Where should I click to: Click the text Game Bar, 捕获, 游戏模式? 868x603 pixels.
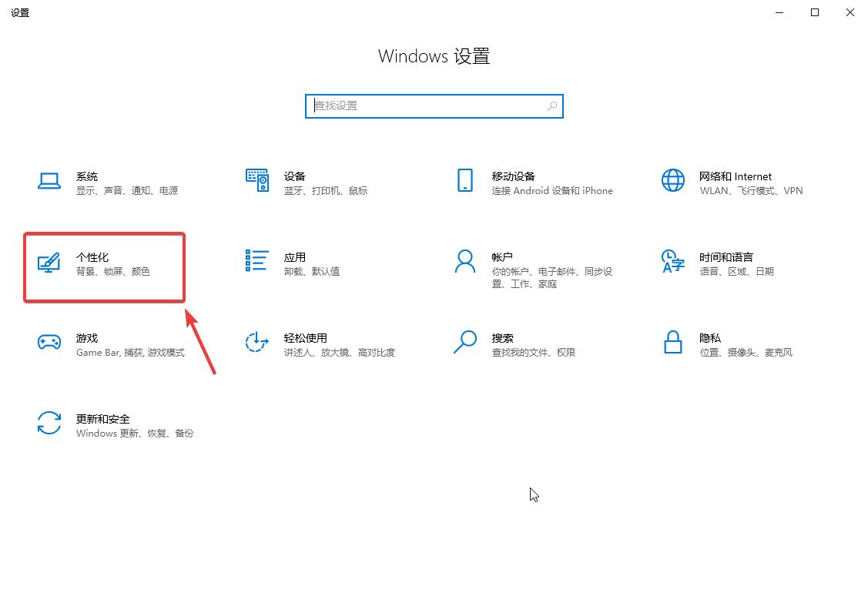[131, 353]
